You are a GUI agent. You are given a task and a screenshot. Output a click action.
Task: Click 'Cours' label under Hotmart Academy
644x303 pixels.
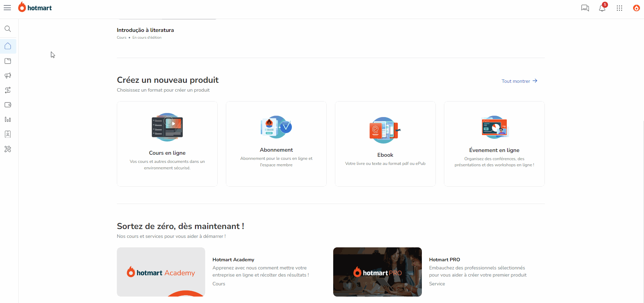[219, 284]
